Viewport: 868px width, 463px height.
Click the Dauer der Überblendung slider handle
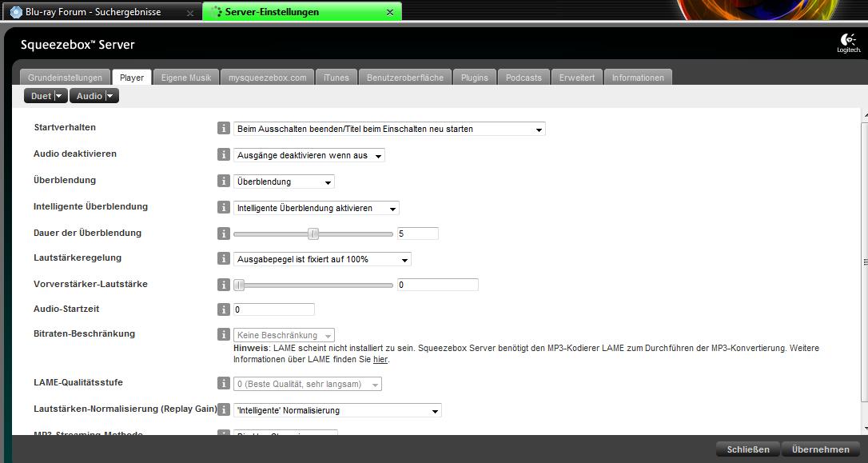pyautogui.click(x=313, y=233)
